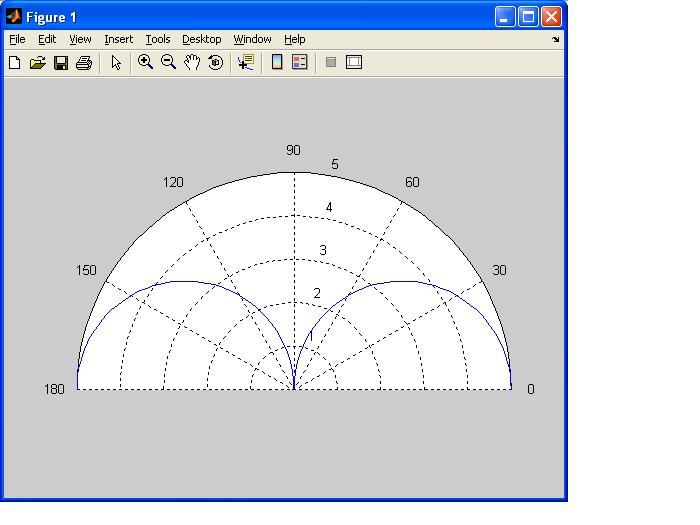Open the Insert menu
The image size is (700, 525).
click(118, 39)
